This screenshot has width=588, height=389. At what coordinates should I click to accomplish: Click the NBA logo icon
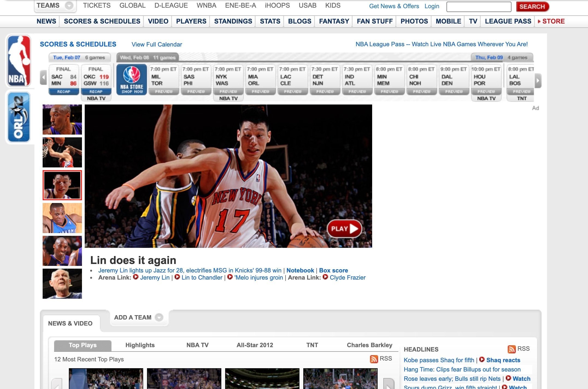[x=19, y=61]
